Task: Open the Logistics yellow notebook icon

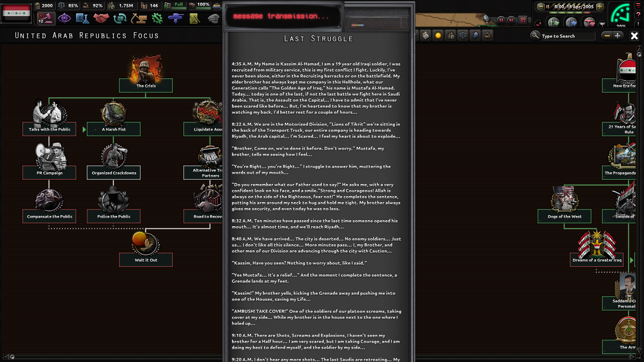Action: click(x=195, y=18)
